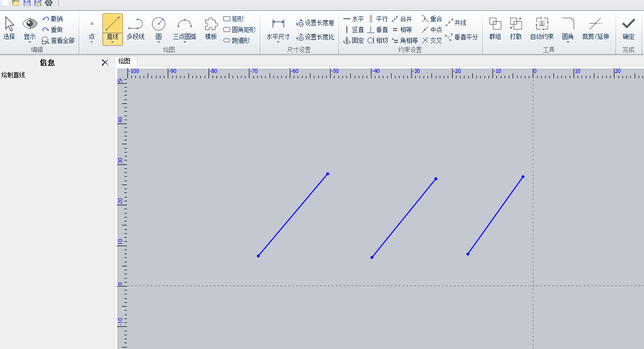
Task: Expand the 圆角 fillet dropdown arrow
Action: (x=568, y=42)
